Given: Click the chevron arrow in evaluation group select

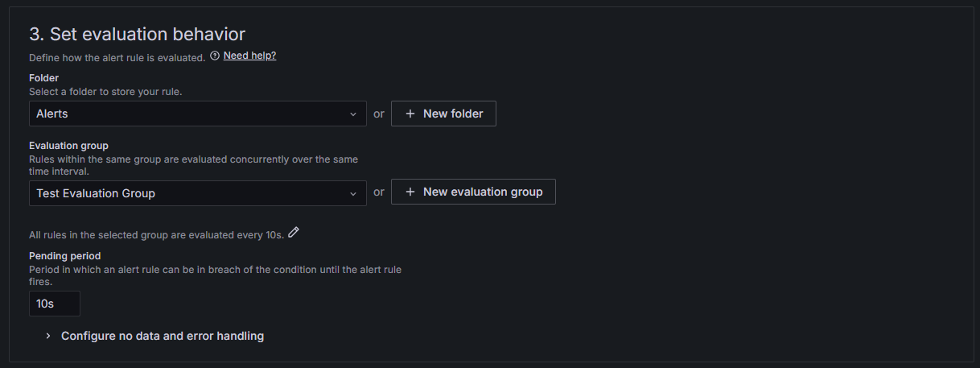Looking at the screenshot, I should click(x=353, y=194).
